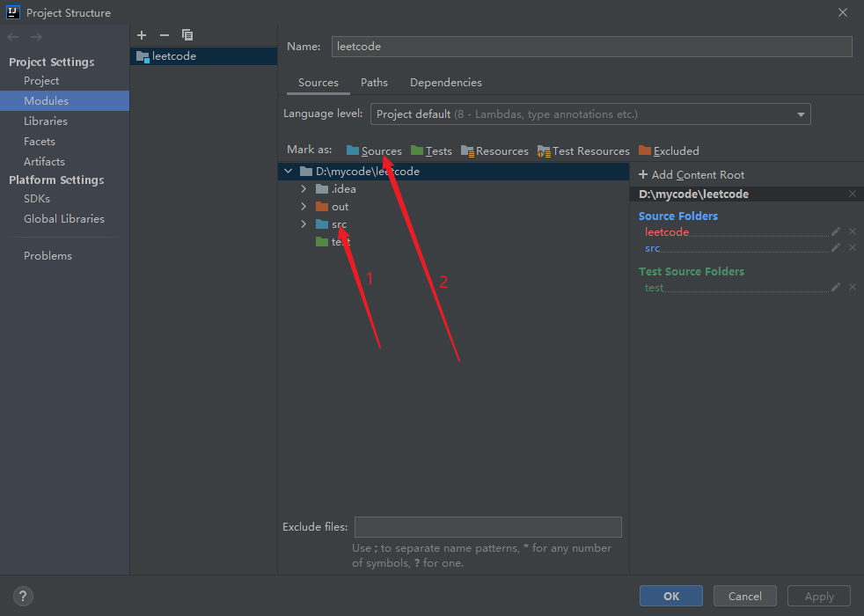Open Libraries in Project Settings
The width and height of the screenshot is (864, 616).
[x=46, y=121]
